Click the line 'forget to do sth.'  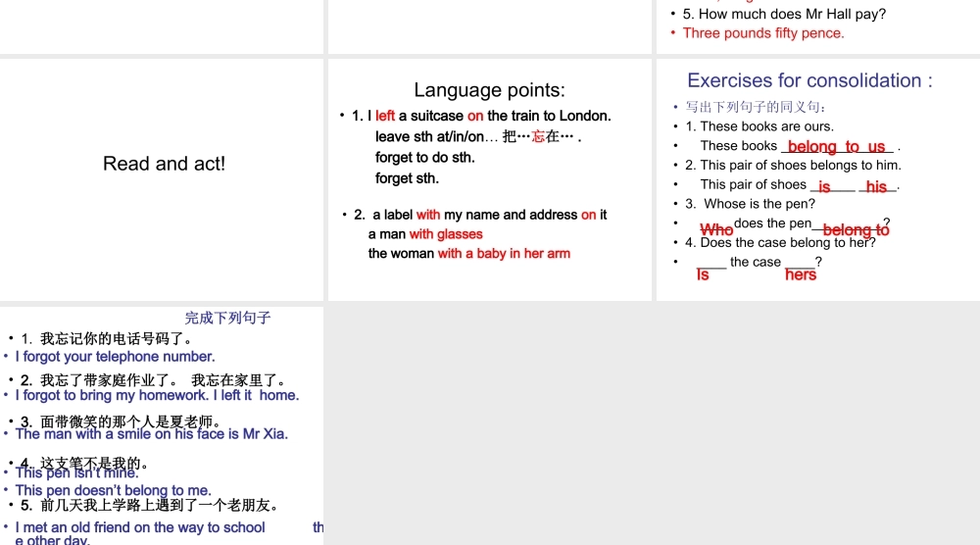coord(425,158)
